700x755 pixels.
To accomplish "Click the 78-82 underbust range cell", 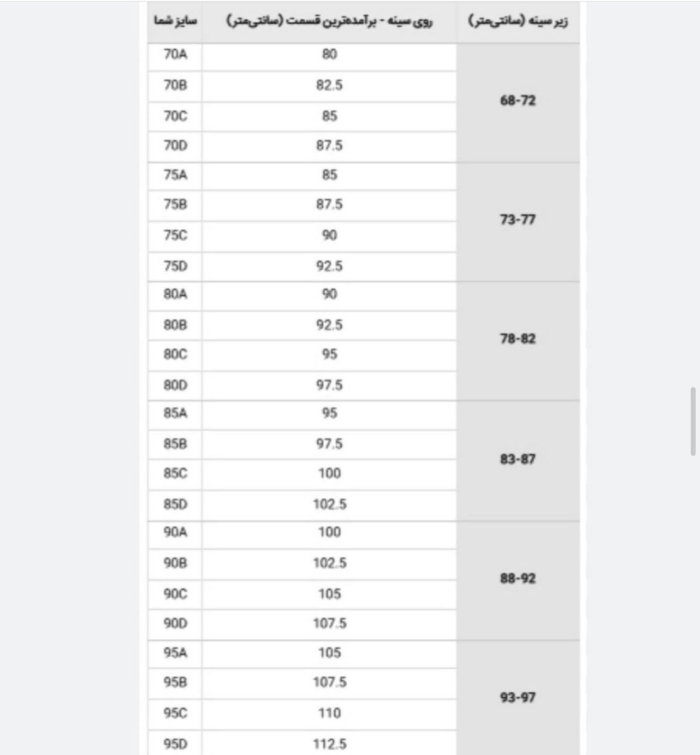I will point(518,339).
